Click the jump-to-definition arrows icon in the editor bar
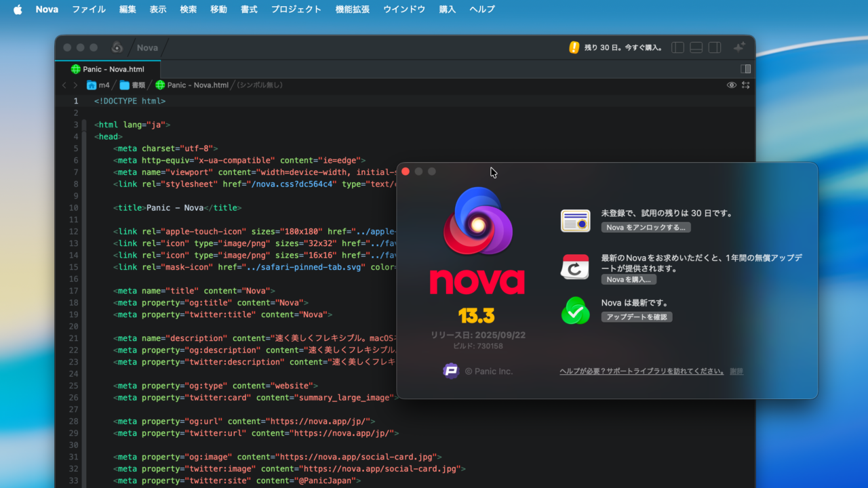This screenshot has width=868, height=488. (x=747, y=85)
